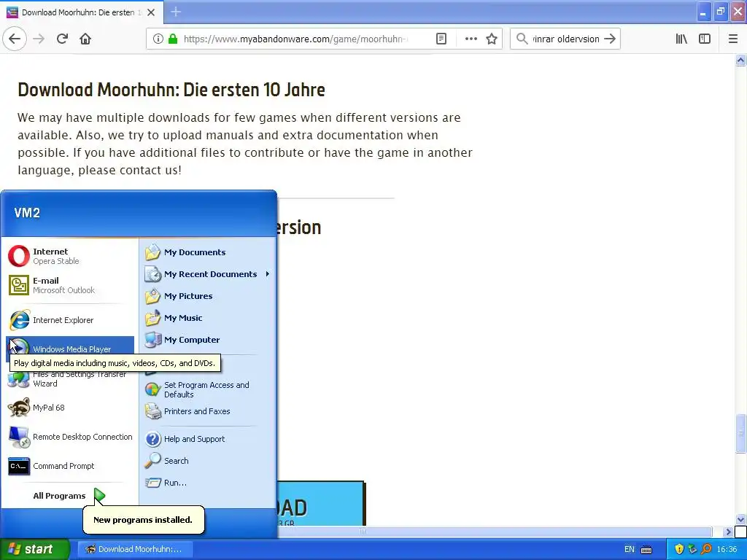Open a new tab with plus button
This screenshot has width=747, height=560.
175,12
